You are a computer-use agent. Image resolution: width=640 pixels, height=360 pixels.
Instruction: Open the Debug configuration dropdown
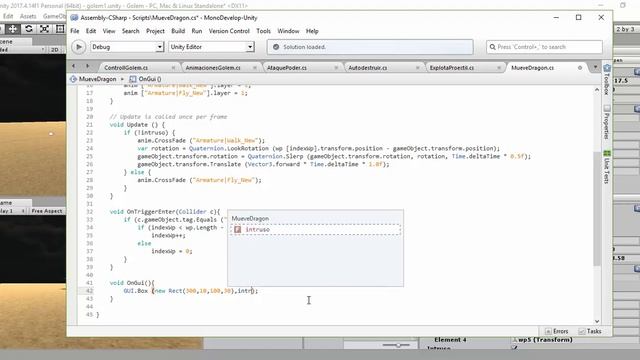[x=127, y=47]
